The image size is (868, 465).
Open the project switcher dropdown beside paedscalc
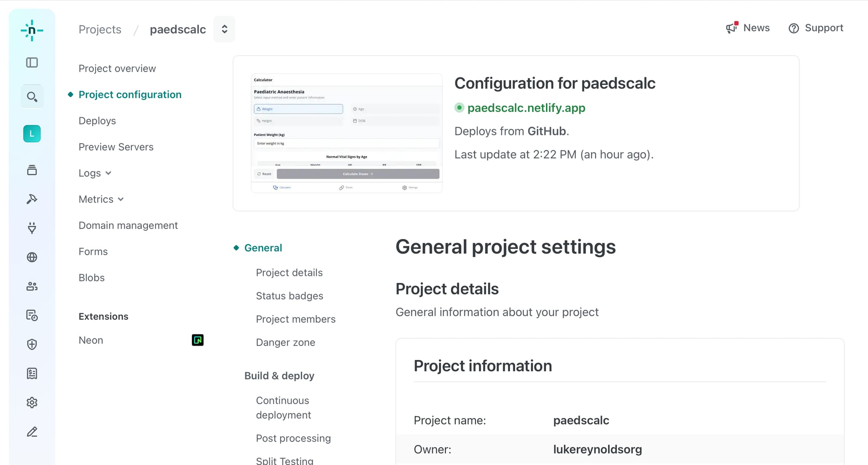pyautogui.click(x=224, y=29)
